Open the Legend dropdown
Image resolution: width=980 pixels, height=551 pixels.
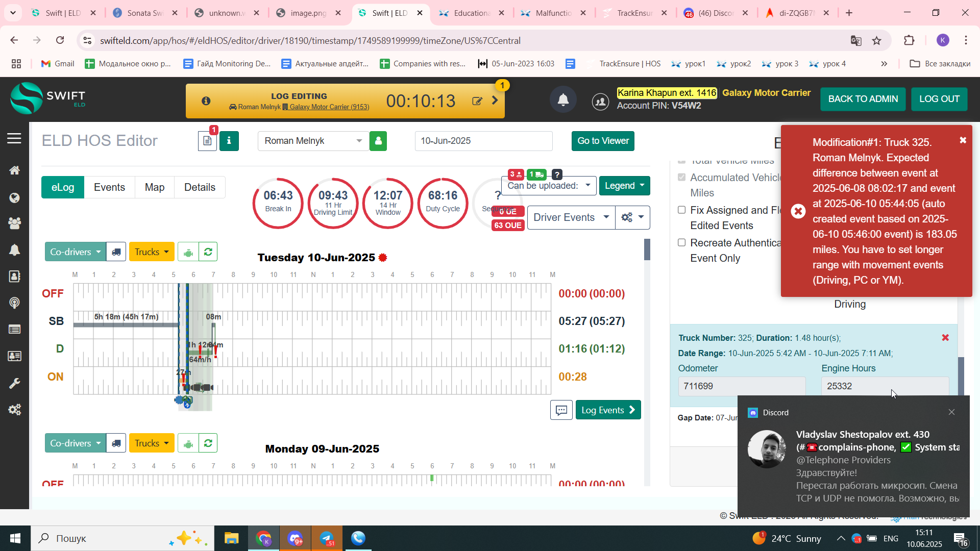pos(624,186)
